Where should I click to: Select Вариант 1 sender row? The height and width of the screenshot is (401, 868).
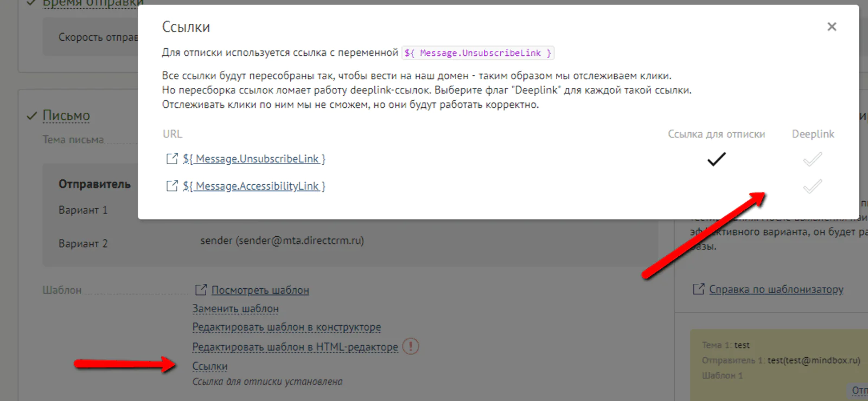[83, 210]
